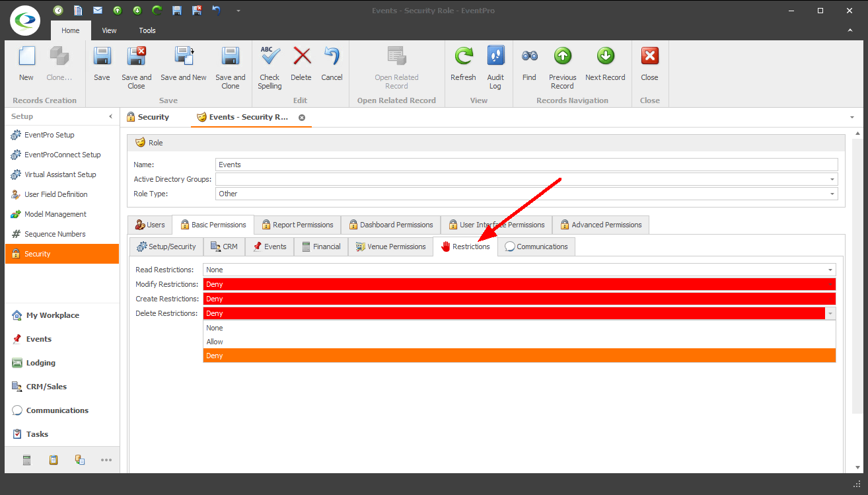Click green refresh icon in quick access bar

157,11
